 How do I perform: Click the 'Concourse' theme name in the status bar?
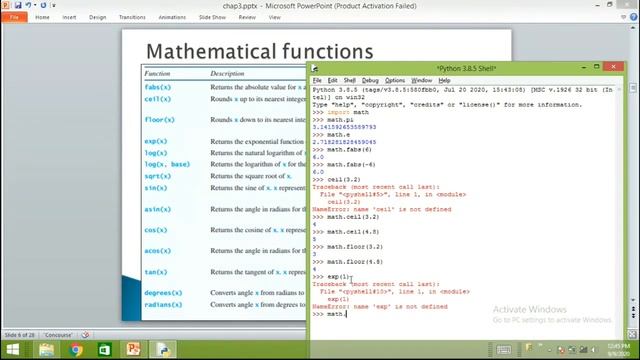(x=58, y=335)
